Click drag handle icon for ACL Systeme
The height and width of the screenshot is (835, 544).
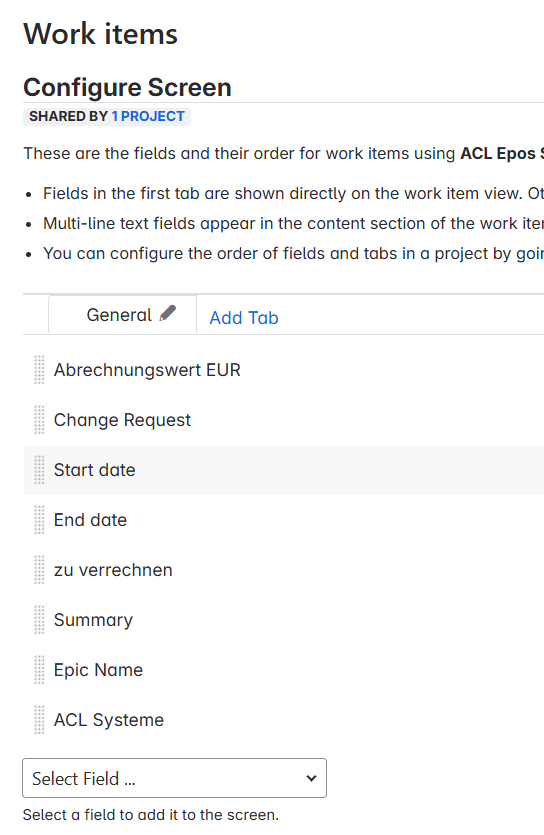pyautogui.click(x=39, y=720)
